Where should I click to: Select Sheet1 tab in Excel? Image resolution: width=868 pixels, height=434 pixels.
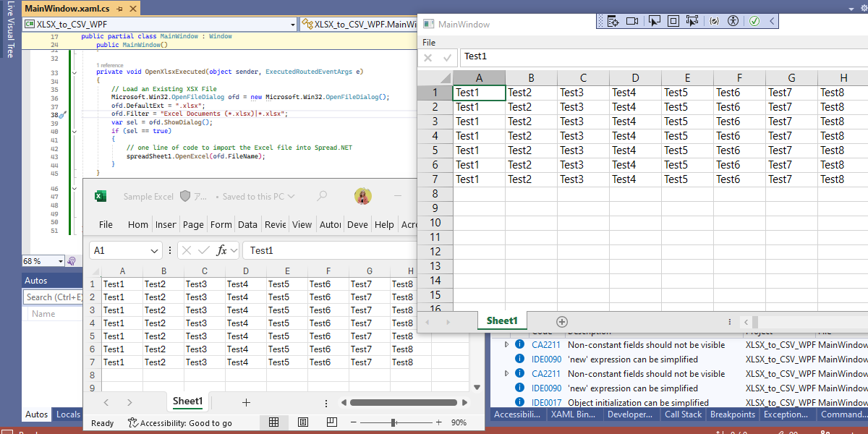point(187,401)
